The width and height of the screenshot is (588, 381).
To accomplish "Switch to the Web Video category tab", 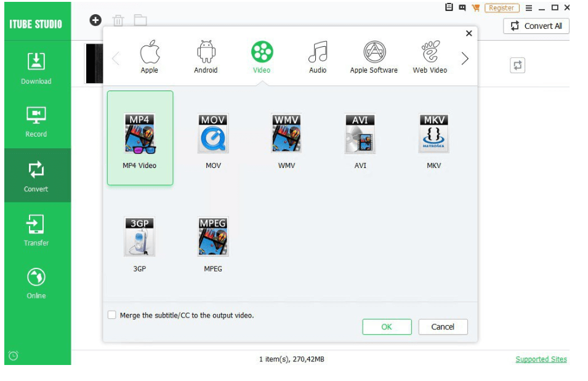I will coord(430,57).
